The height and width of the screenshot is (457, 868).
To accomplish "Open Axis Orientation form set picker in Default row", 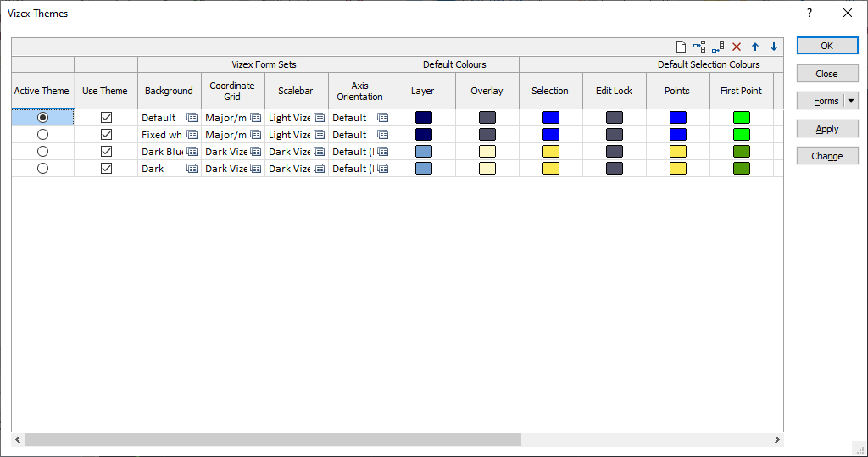I will (382, 118).
